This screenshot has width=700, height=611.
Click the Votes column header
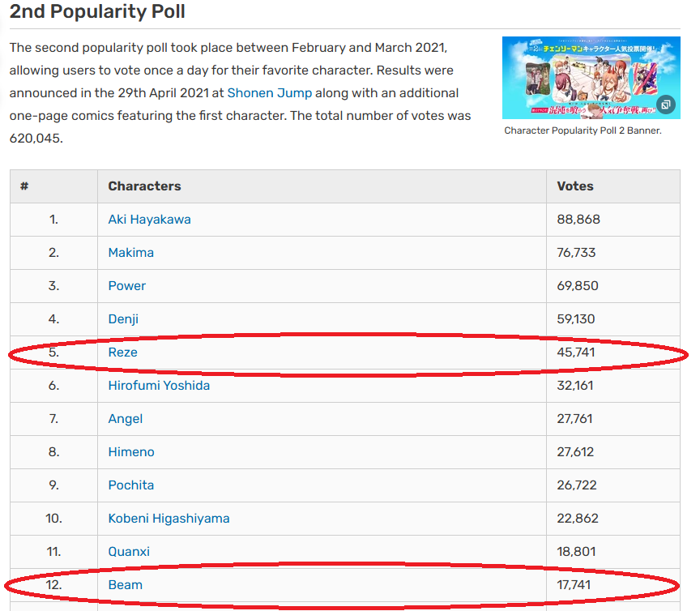click(575, 186)
